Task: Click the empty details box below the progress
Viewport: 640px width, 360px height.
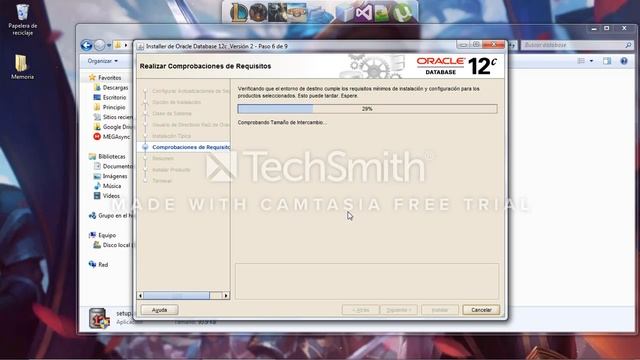Action: pos(367,281)
